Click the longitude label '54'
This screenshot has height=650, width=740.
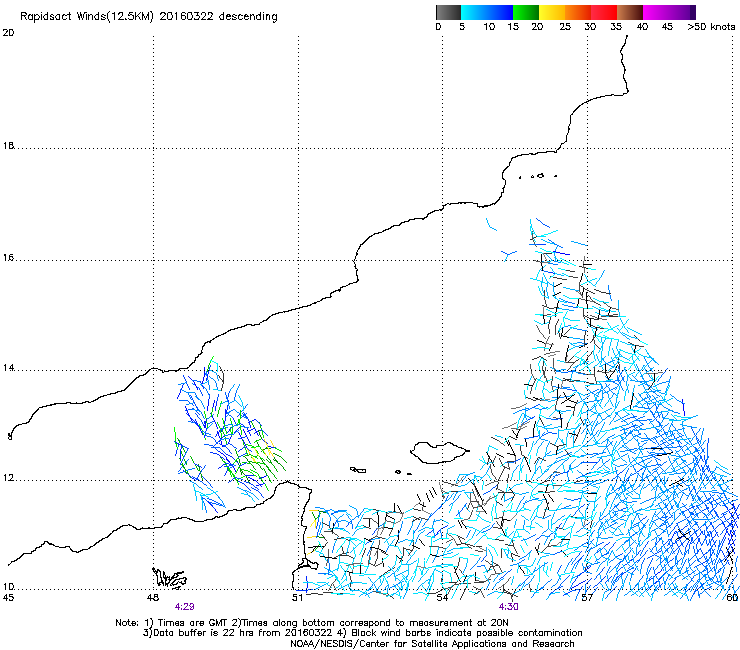coord(442,598)
